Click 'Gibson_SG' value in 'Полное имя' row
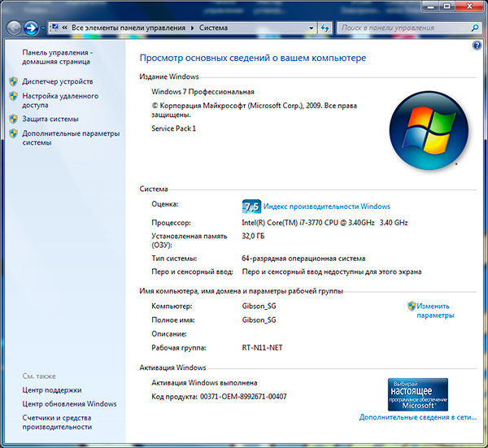 259,320
